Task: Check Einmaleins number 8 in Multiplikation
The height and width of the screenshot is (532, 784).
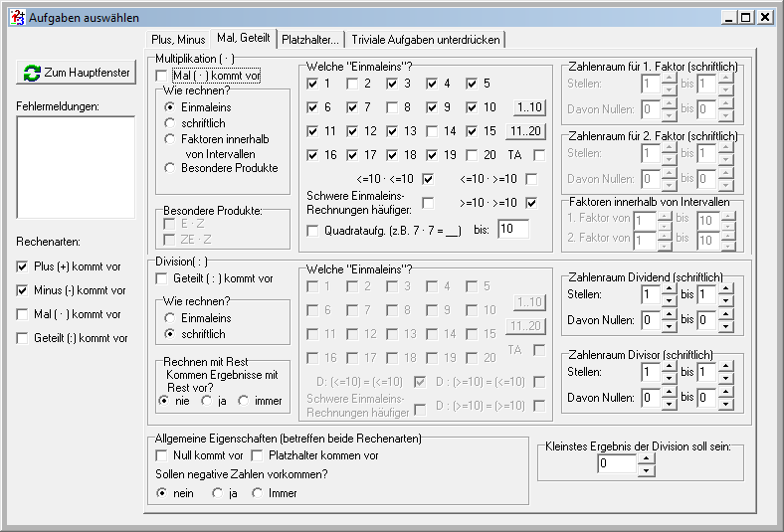Action: (x=394, y=106)
